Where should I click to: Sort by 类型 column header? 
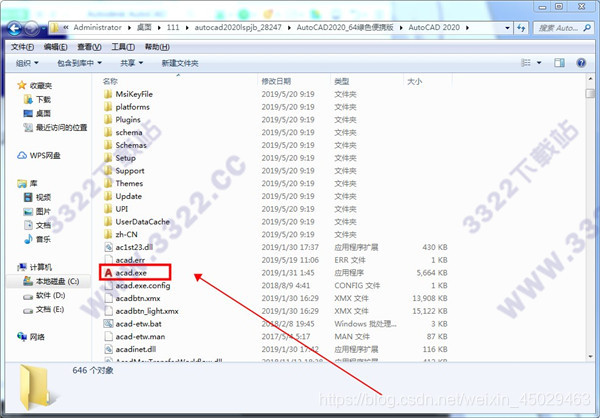coord(342,81)
